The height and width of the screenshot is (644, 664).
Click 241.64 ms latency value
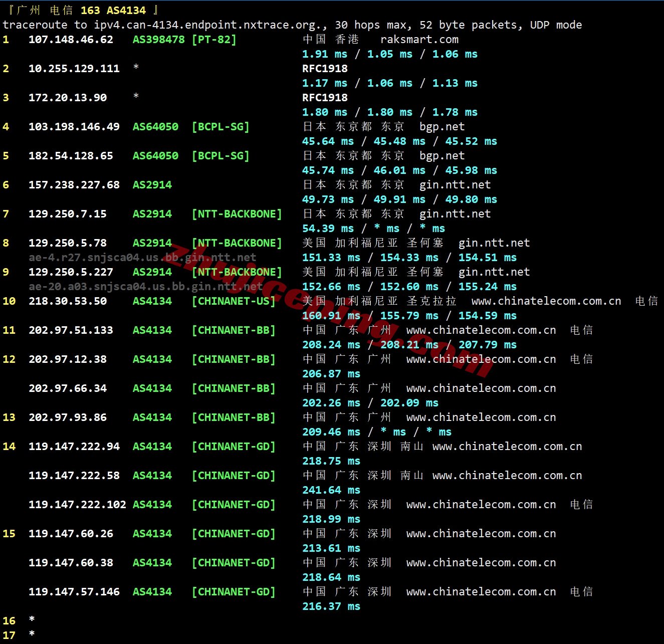coord(331,490)
